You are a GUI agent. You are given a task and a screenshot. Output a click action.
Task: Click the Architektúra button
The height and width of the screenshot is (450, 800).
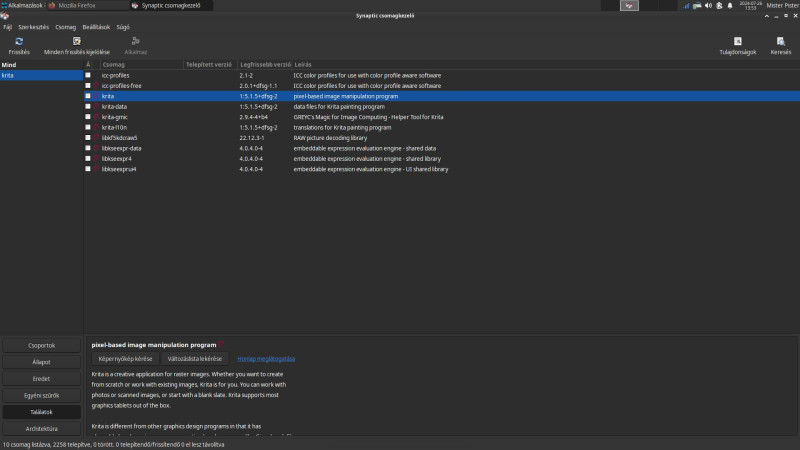[x=41, y=429]
